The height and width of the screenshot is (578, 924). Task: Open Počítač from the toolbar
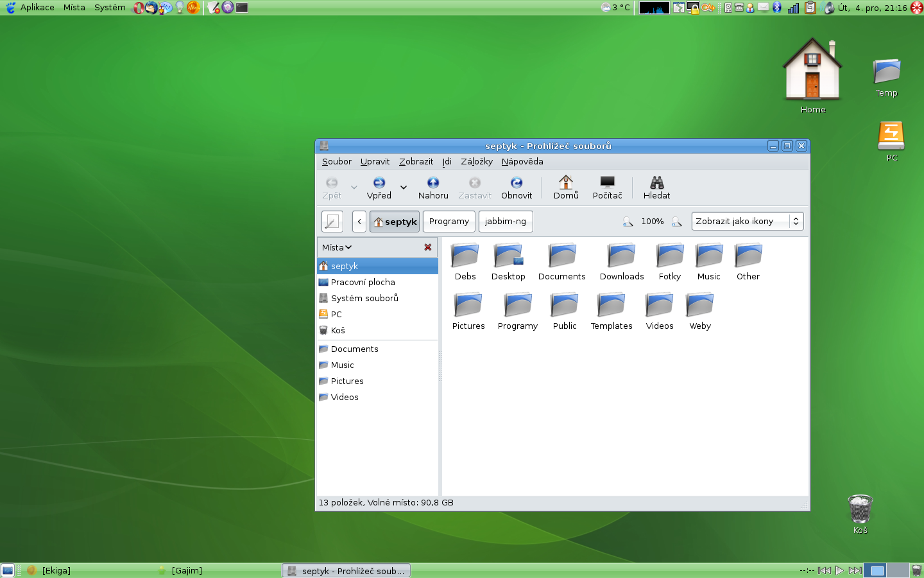[607, 188]
